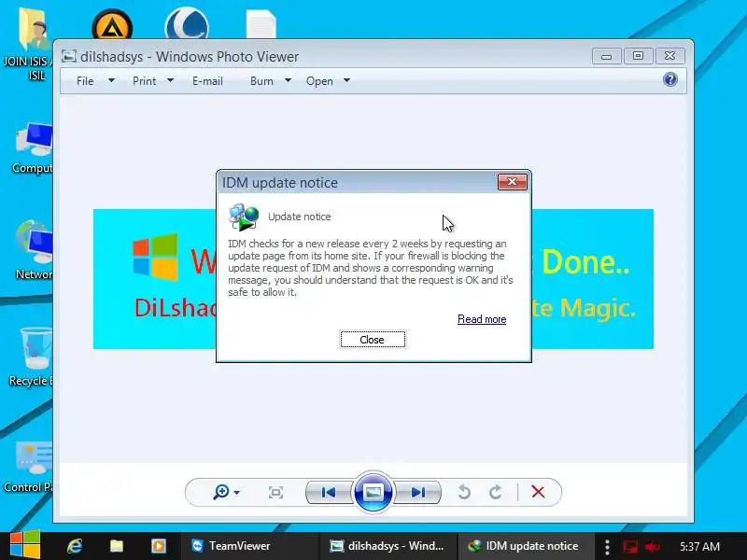747x560 pixels.
Task: Switch to dilshadsys Photo Viewer taskbar button
Action: coord(388,546)
